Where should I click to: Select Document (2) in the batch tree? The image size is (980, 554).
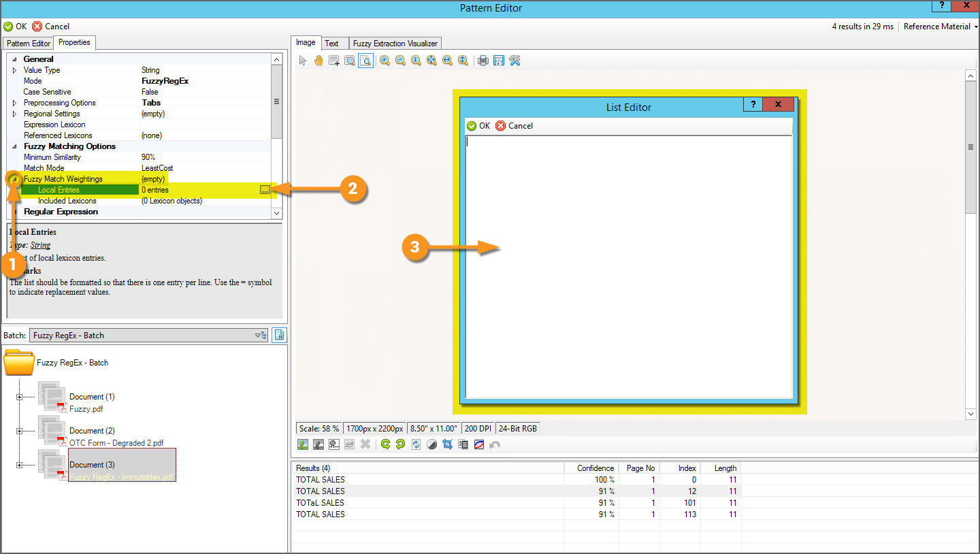[x=92, y=431]
